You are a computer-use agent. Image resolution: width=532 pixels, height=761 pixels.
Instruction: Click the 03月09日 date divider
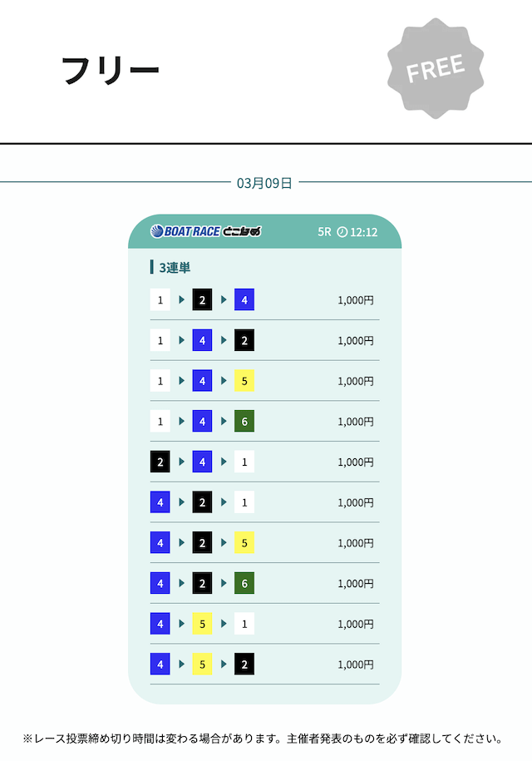[264, 183]
